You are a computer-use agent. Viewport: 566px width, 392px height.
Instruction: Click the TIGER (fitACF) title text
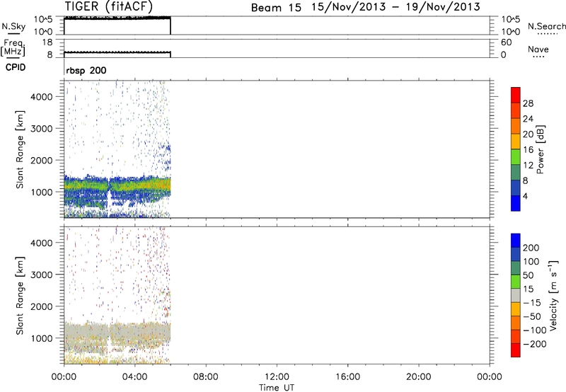click(x=109, y=6)
